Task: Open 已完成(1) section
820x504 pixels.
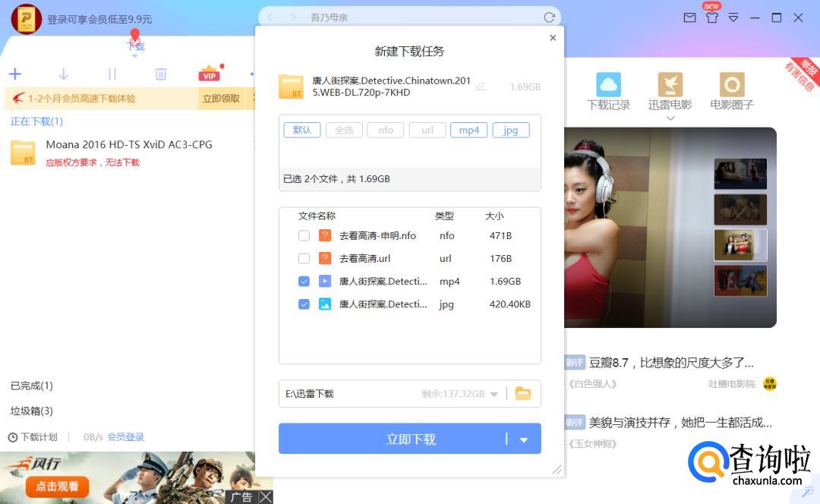Action: click(x=31, y=386)
